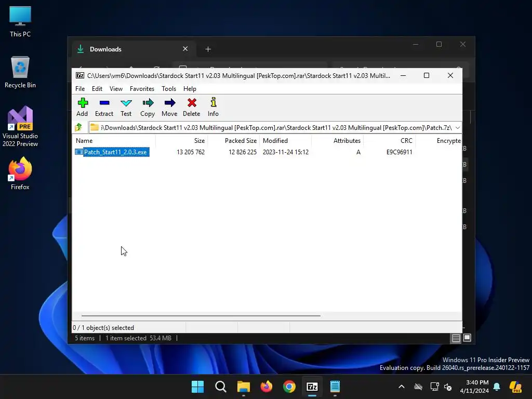Expand the address path dropdown arrow
The height and width of the screenshot is (399, 532).
pyautogui.click(x=458, y=128)
